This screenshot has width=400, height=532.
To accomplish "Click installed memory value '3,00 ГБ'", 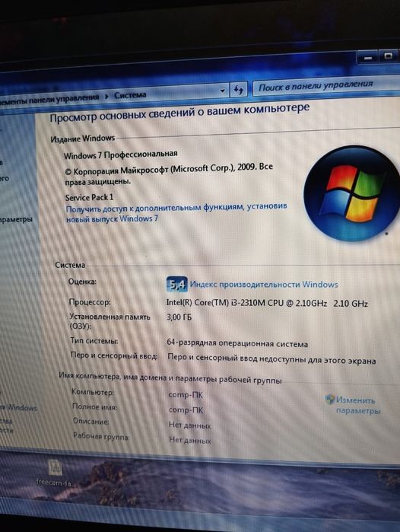I will click(x=179, y=317).
